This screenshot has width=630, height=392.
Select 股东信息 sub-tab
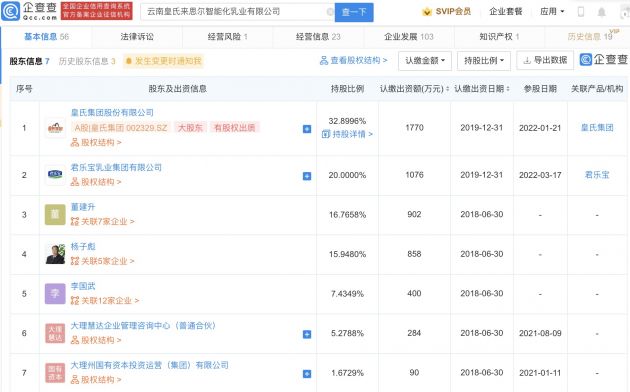point(29,61)
